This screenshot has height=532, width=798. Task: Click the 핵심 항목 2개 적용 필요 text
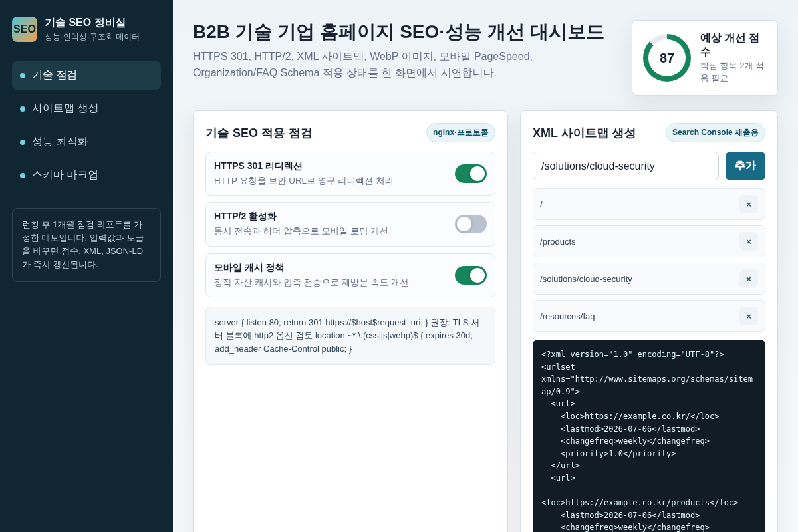pos(732,72)
